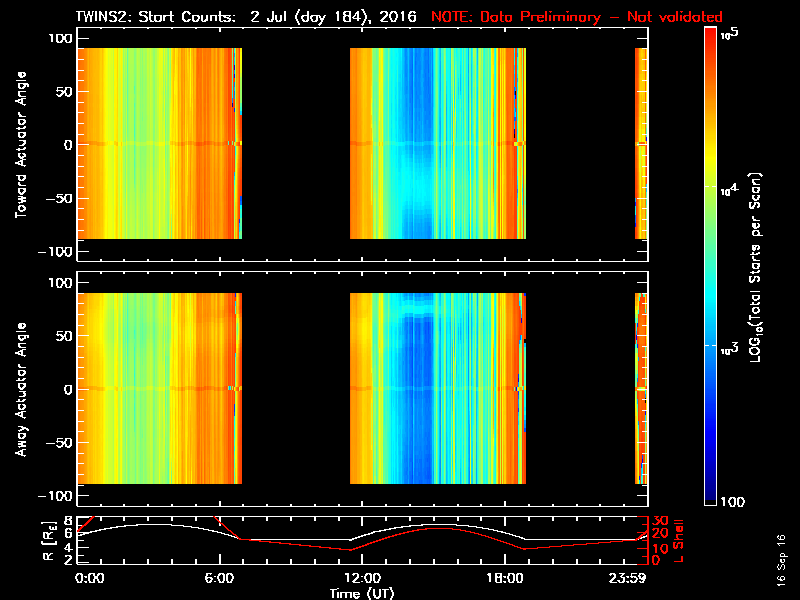The width and height of the screenshot is (800, 600).
Task: Click the Time (UT) axis title
Action: [362, 593]
